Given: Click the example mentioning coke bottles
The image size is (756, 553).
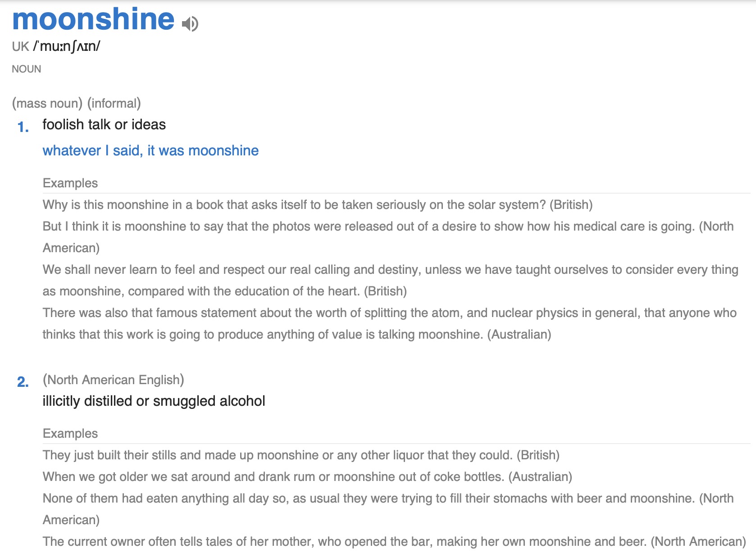Looking at the screenshot, I should [307, 476].
